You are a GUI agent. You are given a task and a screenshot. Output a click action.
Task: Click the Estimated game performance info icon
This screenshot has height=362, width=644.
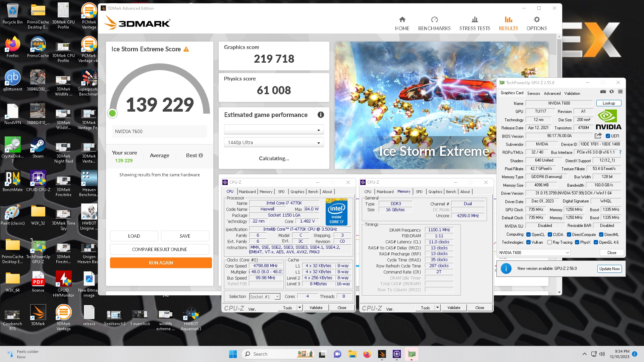(x=321, y=115)
